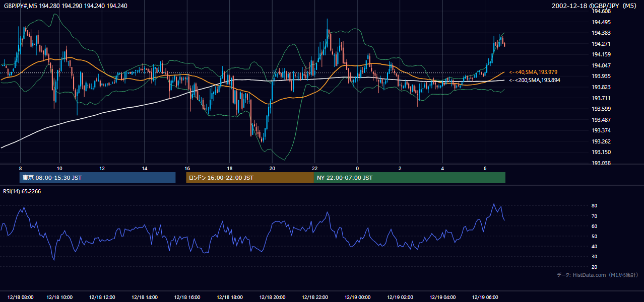
Task: Click price axis label 193.262
Action: 601,141
